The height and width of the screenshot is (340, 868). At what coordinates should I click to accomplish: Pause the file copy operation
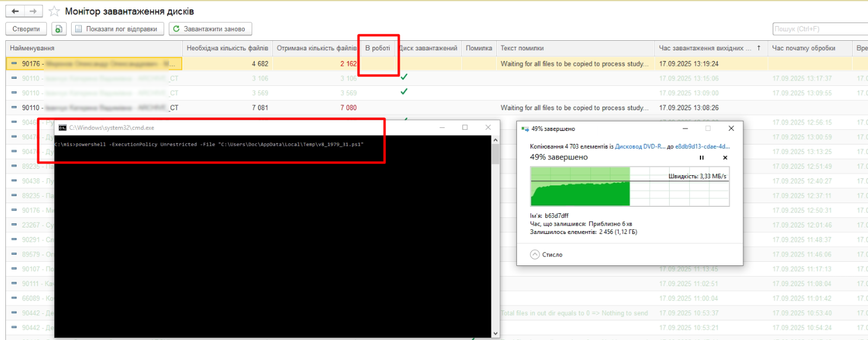[x=702, y=158]
